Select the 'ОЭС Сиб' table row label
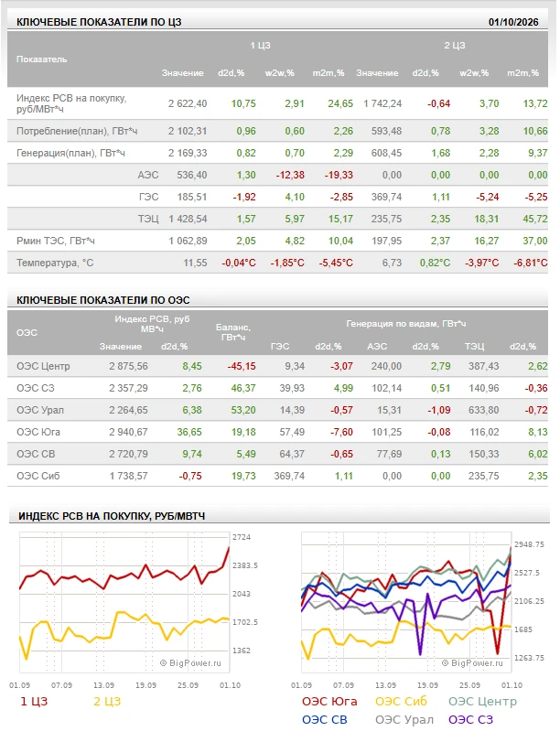 click(x=38, y=476)
